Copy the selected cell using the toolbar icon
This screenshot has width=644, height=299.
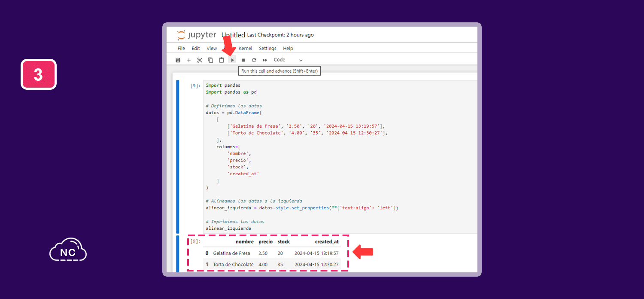coord(210,60)
